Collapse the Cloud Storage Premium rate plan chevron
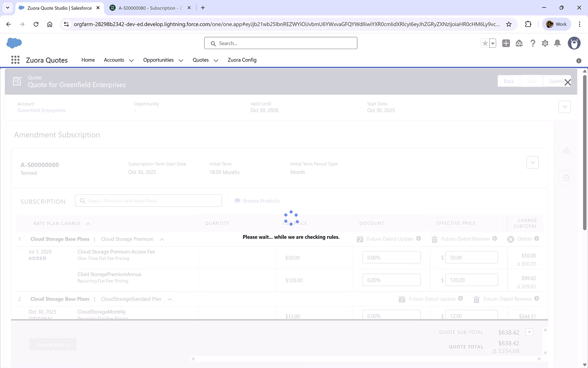This screenshot has width=588, height=368. point(162,239)
